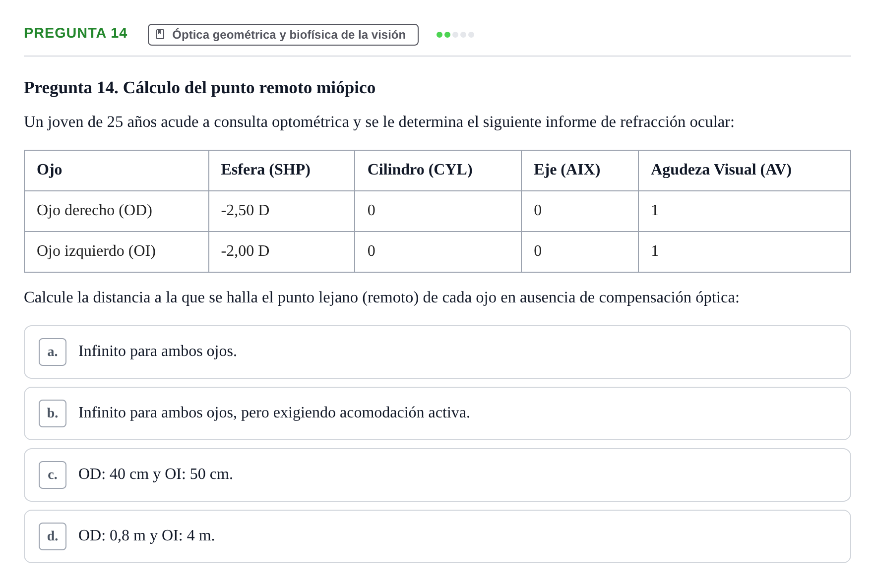Image resolution: width=875 pixels, height=588 pixels.
Task: Click the intro sentence about the 25-year-old patient
Action: pos(379,122)
